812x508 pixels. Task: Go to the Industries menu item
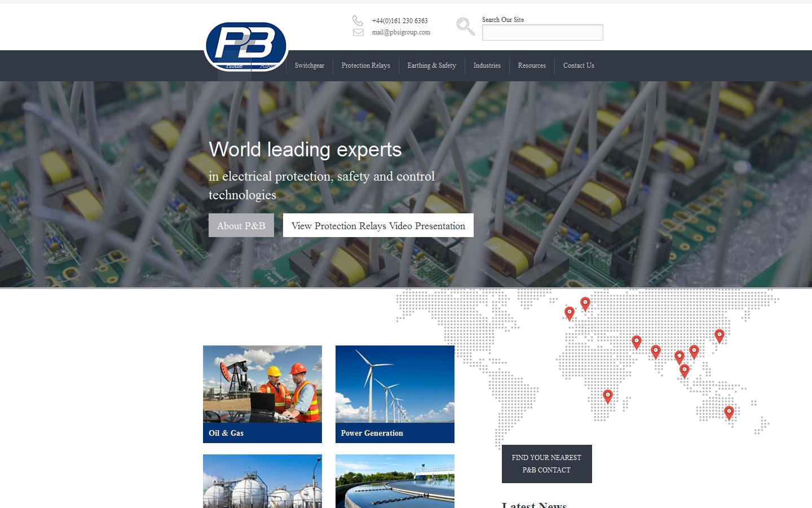pos(487,65)
